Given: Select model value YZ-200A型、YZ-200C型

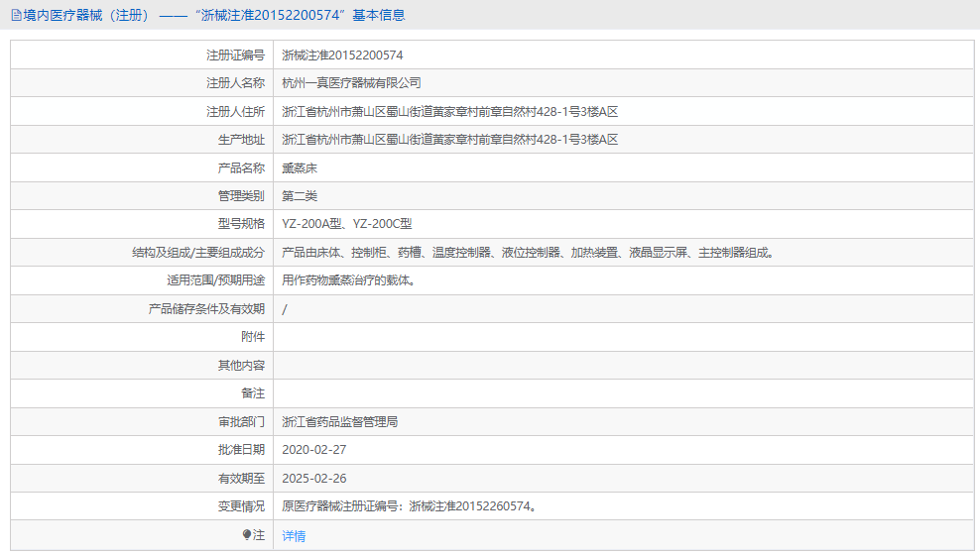Looking at the screenshot, I should coord(347,224).
